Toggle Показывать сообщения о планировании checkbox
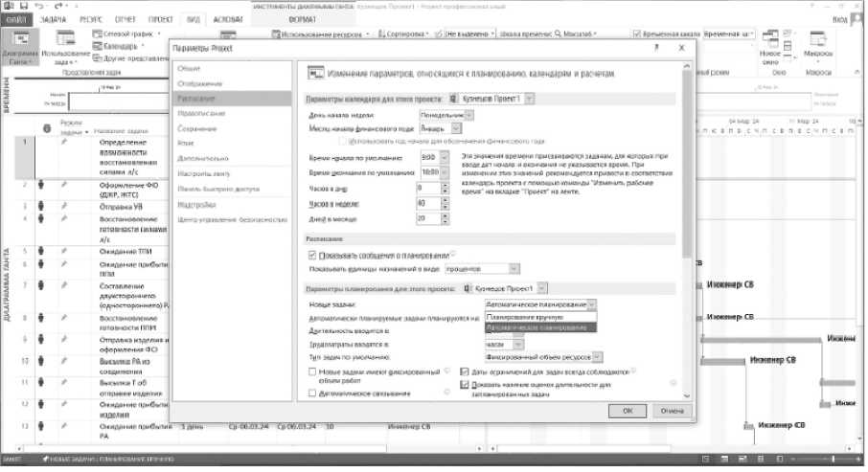Viewport: 868px width, 472px height. pos(312,256)
